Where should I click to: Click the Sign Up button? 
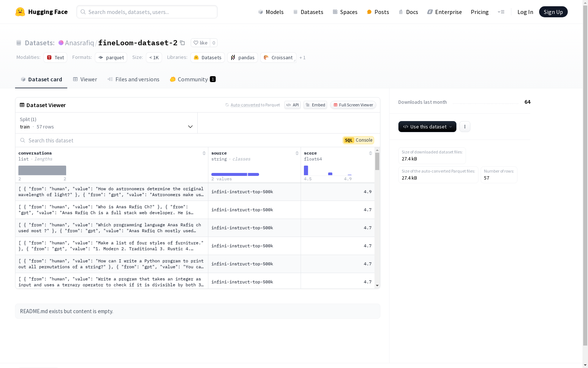coord(553,12)
